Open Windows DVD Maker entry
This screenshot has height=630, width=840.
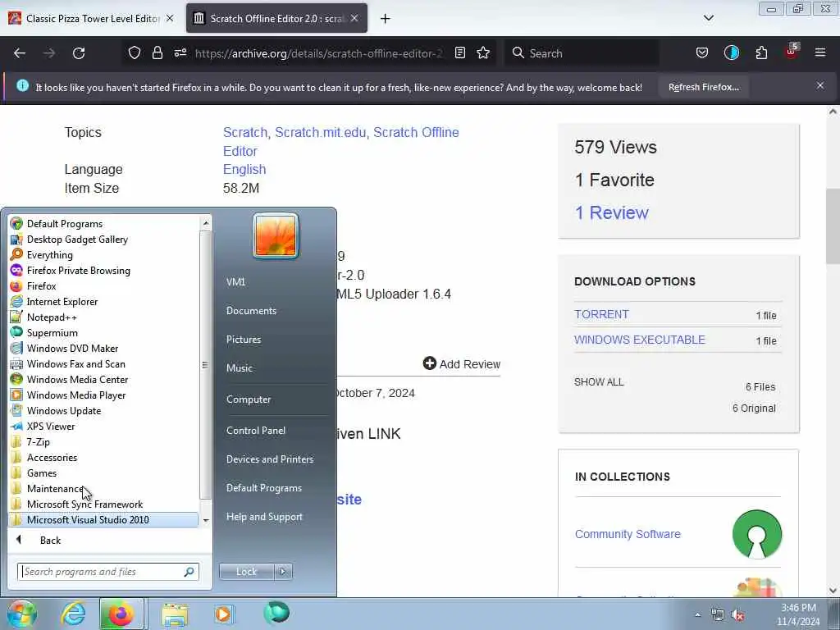[x=104, y=348]
